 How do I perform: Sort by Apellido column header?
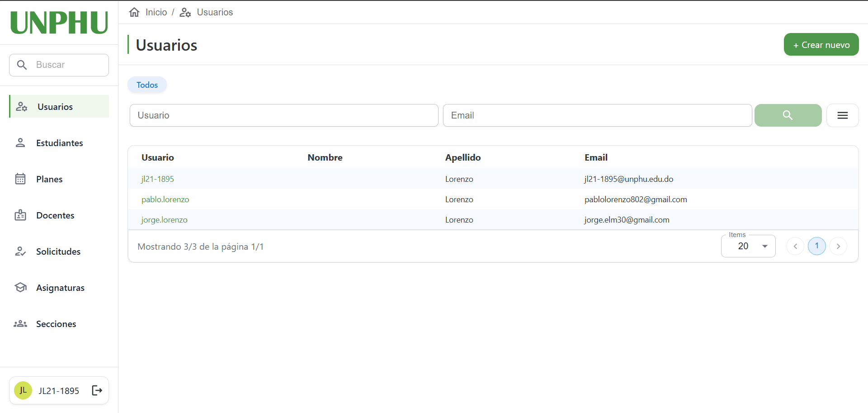click(x=463, y=157)
